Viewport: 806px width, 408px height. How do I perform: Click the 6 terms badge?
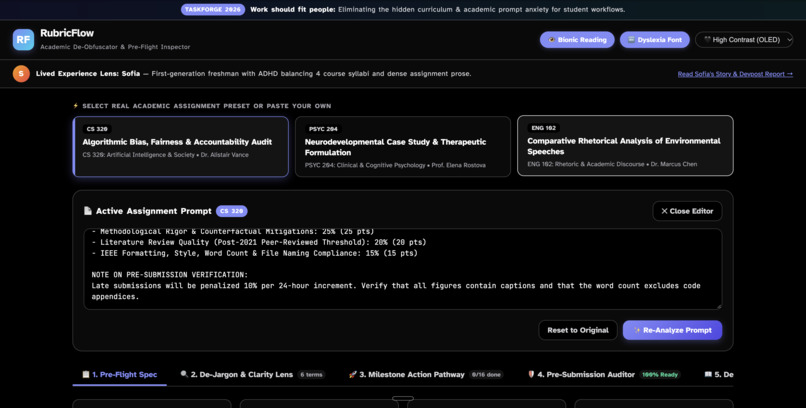pos(312,375)
